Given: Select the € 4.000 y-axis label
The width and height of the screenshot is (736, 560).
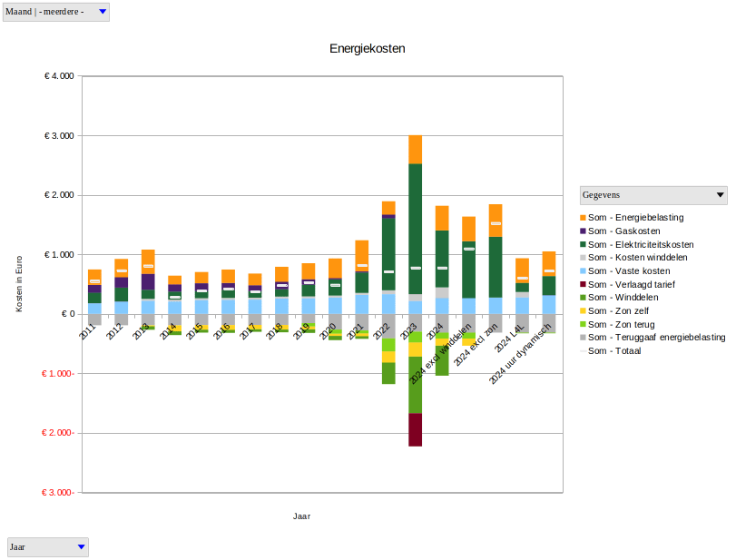Looking at the screenshot, I should (59, 76).
